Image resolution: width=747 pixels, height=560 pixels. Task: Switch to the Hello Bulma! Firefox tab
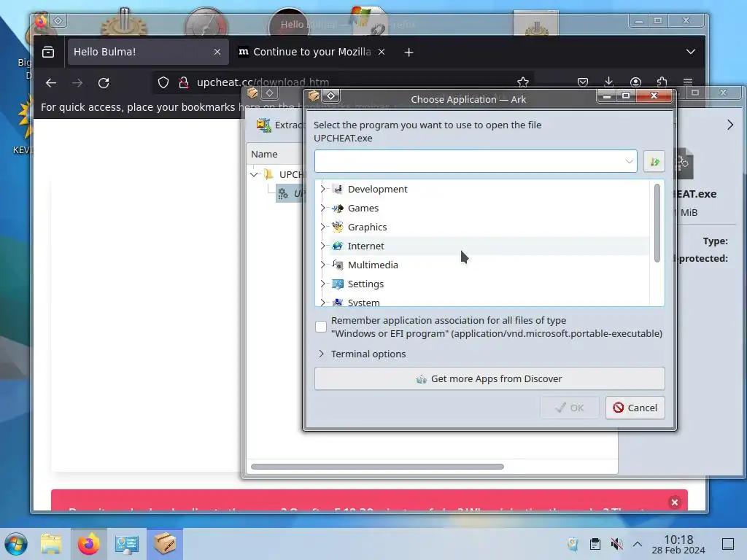tap(147, 52)
